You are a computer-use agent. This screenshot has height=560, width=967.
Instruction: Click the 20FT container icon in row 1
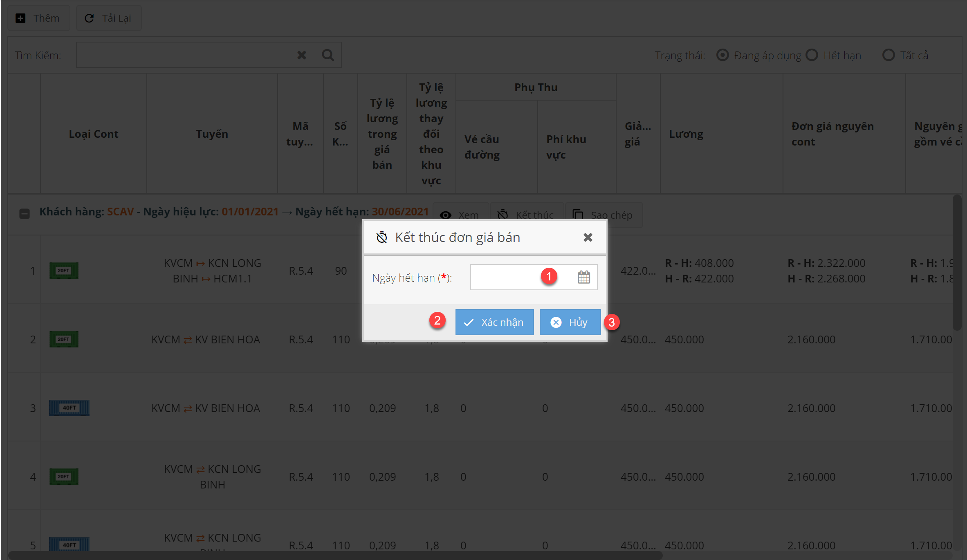click(x=64, y=271)
